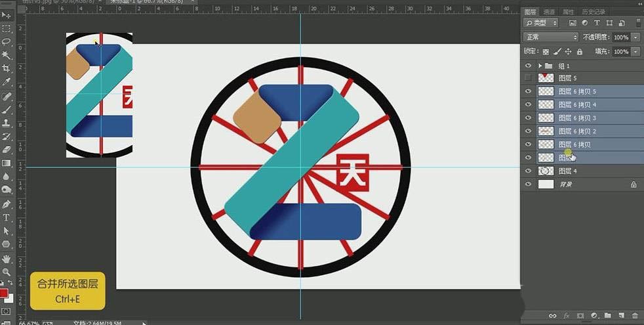Viewport: 644px width, 325px height.
Task: Select the 图层 6 拷贝 3 layer
Action: 577,118
